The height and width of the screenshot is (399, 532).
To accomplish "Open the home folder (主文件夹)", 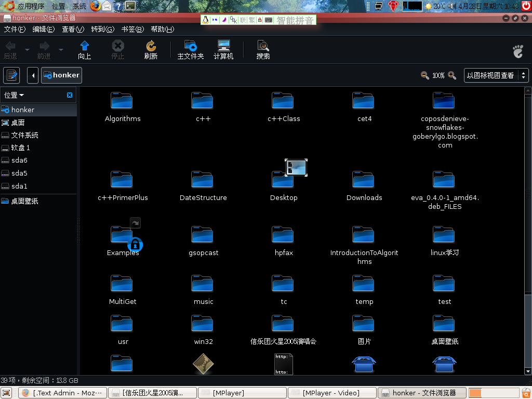I will click(190, 50).
